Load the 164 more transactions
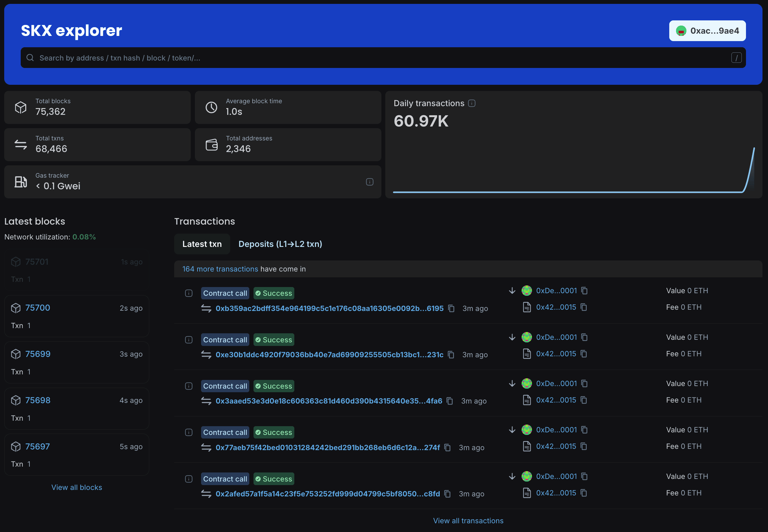This screenshot has height=532, width=768. [220, 269]
